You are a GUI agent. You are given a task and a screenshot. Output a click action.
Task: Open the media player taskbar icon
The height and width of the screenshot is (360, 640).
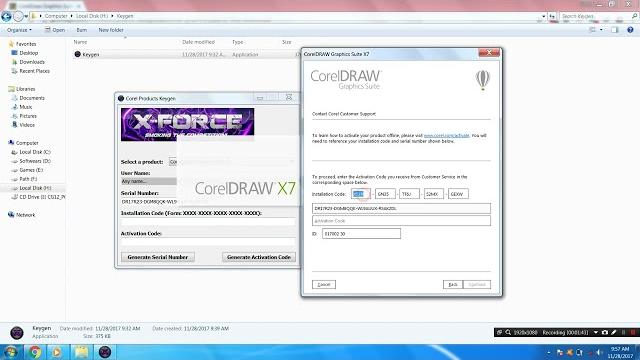pos(57,352)
